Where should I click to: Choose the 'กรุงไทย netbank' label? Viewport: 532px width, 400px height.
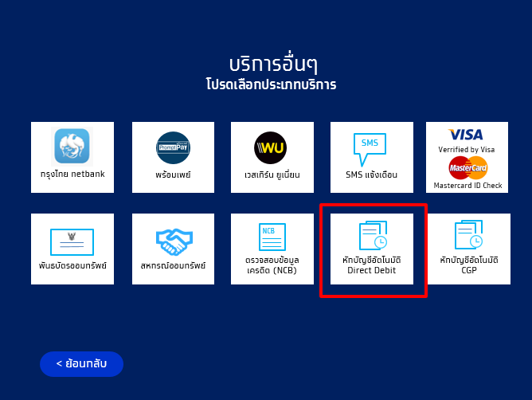[x=72, y=175]
